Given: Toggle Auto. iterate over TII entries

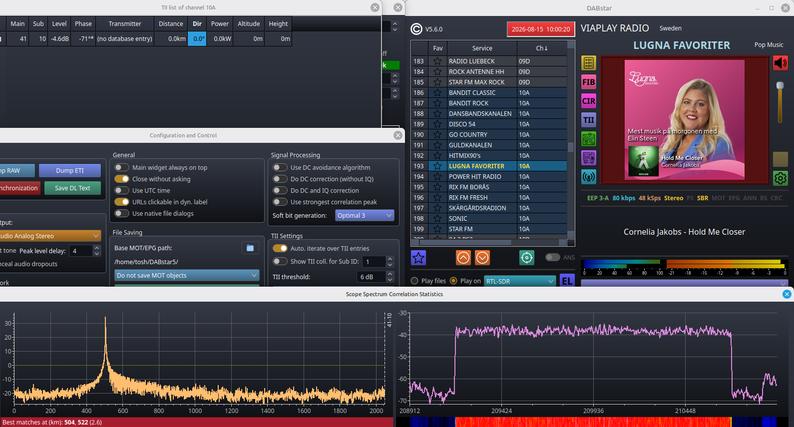Looking at the screenshot, I should [280, 248].
